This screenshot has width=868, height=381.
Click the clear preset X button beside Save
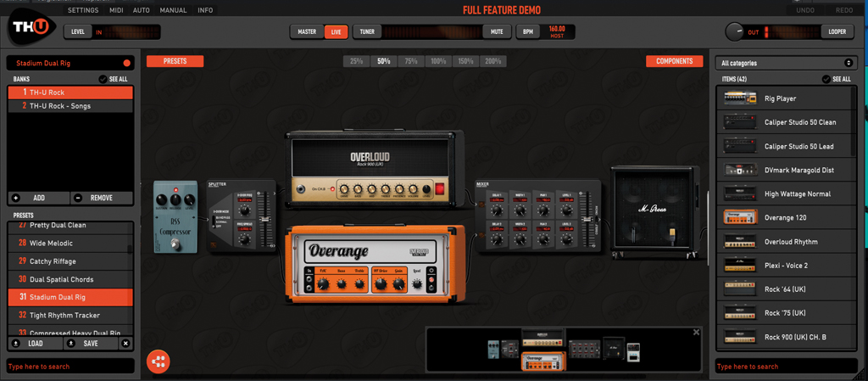pos(125,344)
